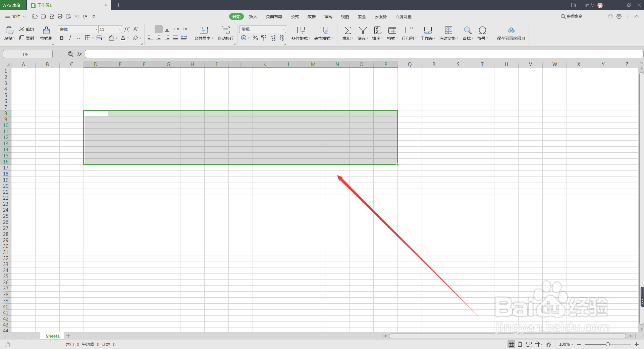
Task: Click the Find (查找) magnifier icon
Action: click(468, 30)
